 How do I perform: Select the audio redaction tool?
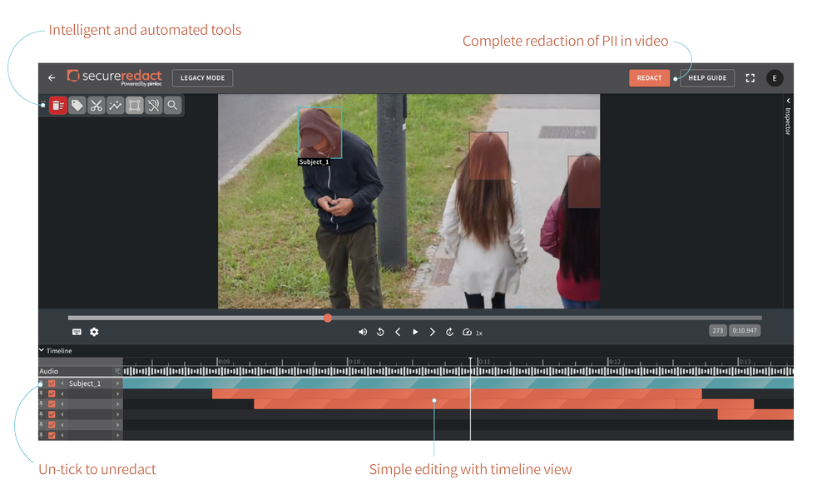[153, 105]
